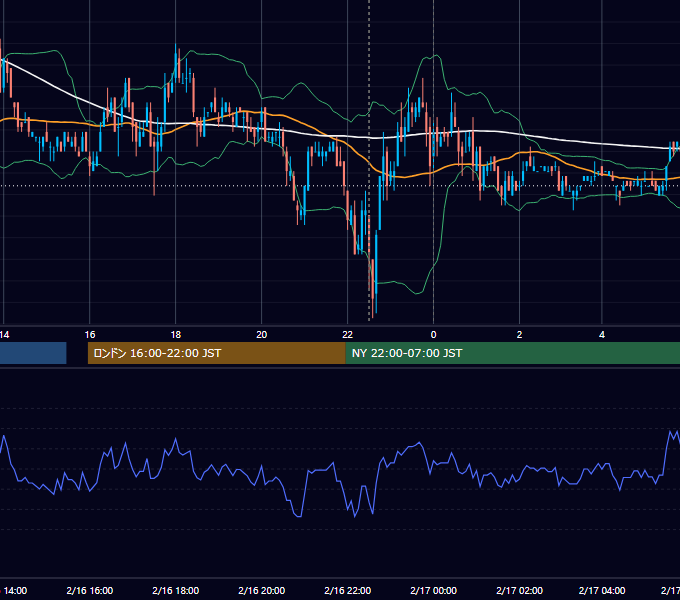Viewport: 680px width, 600px height.
Task: Click the 2/16 18:00 label on oscillator axis
Action: pyautogui.click(x=176, y=590)
